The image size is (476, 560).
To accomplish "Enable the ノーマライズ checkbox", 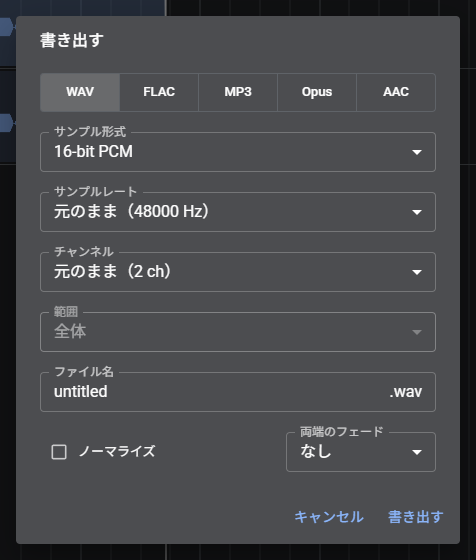I will tap(59, 452).
